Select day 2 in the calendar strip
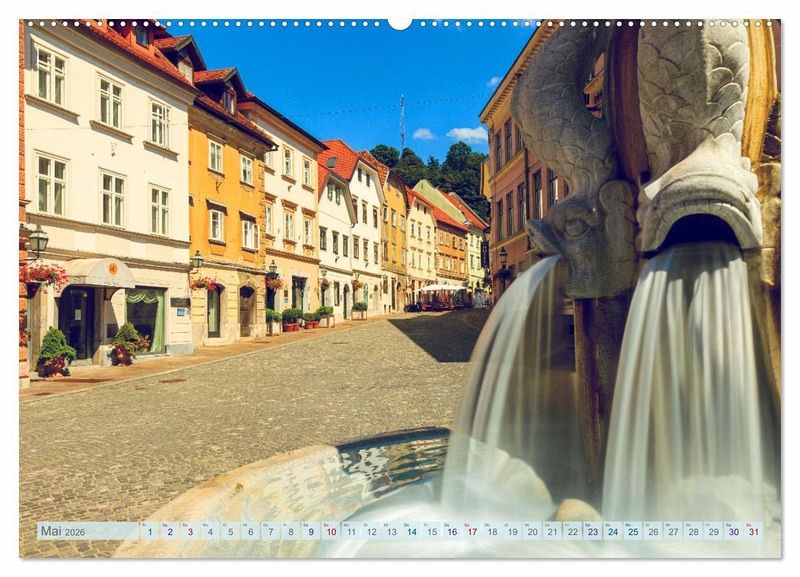Image resolution: width=800 pixels, height=577 pixels. (x=170, y=531)
